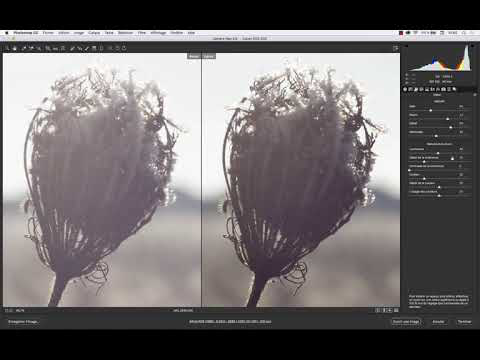Open the Camera Calibration panel tab
The height and width of the screenshot is (360, 480).
click(444, 89)
